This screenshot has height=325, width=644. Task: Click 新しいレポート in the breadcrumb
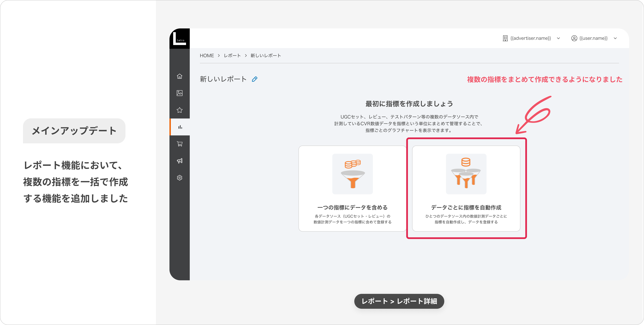tap(266, 56)
